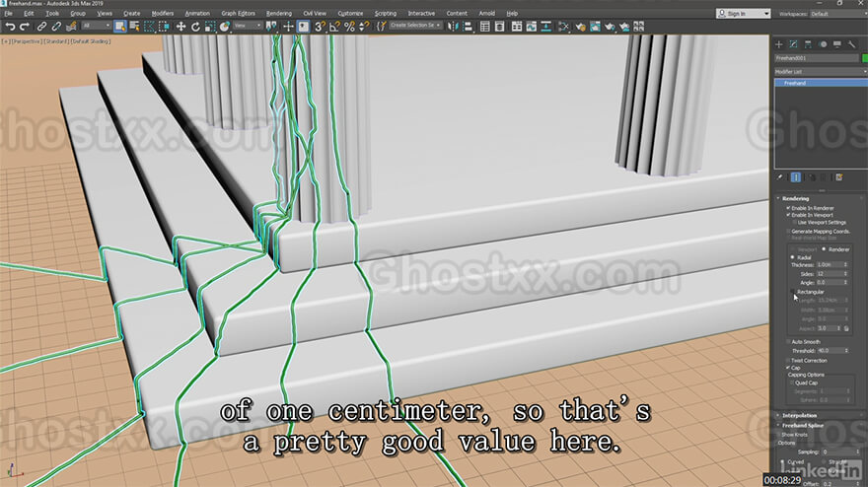The width and height of the screenshot is (868, 487).
Task: Switch to the Hierarchy command panel tab
Action: [x=808, y=44]
